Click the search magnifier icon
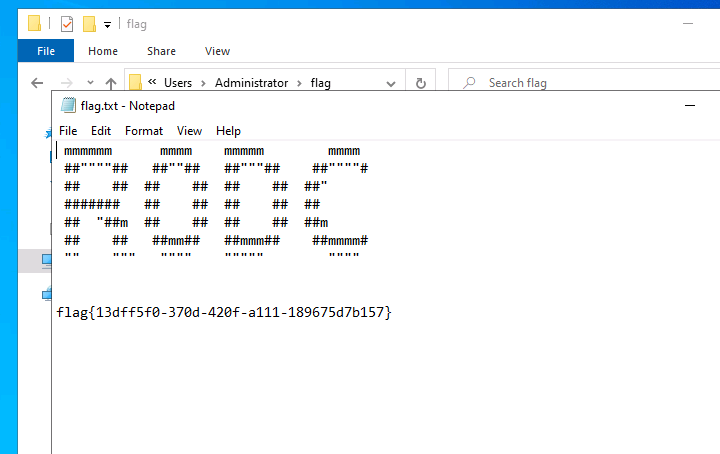720x454 pixels. pyautogui.click(x=469, y=83)
